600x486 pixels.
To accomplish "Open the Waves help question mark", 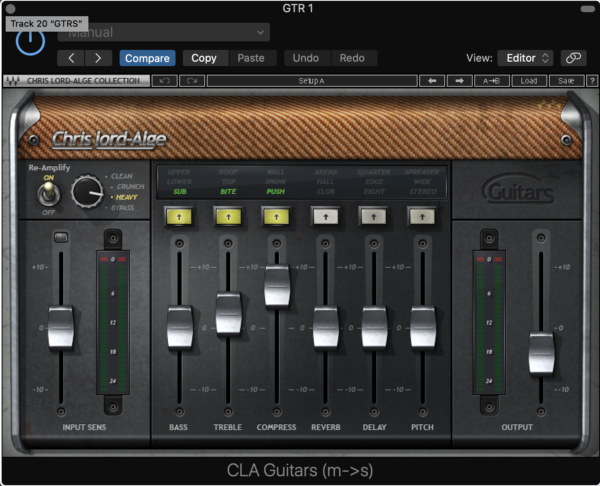I will 592,81.
